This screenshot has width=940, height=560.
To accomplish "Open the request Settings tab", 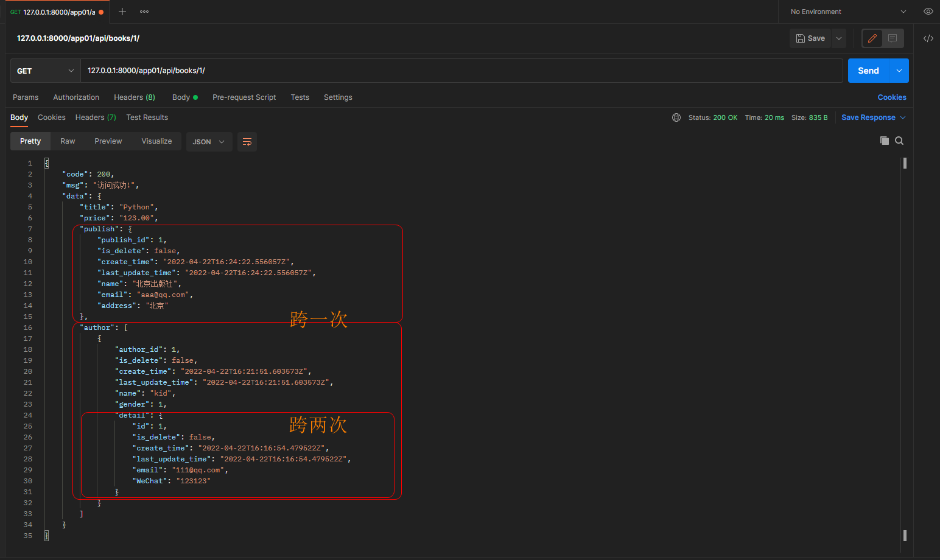I will tap(338, 97).
